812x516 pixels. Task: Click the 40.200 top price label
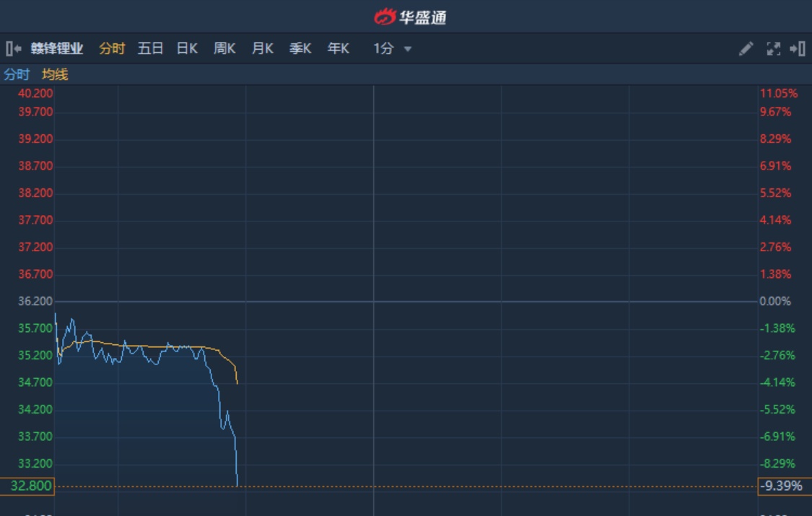click(35, 93)
